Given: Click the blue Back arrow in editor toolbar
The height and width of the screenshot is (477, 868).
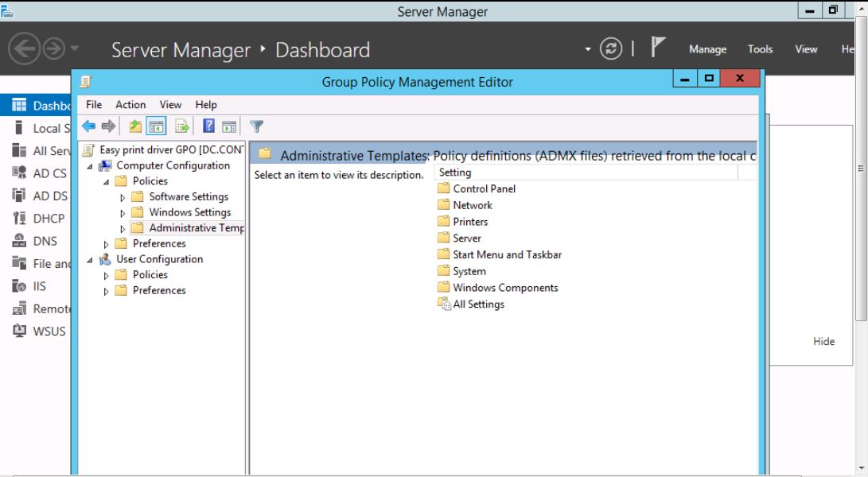Looking at the screenshot, I should point(88,126).
